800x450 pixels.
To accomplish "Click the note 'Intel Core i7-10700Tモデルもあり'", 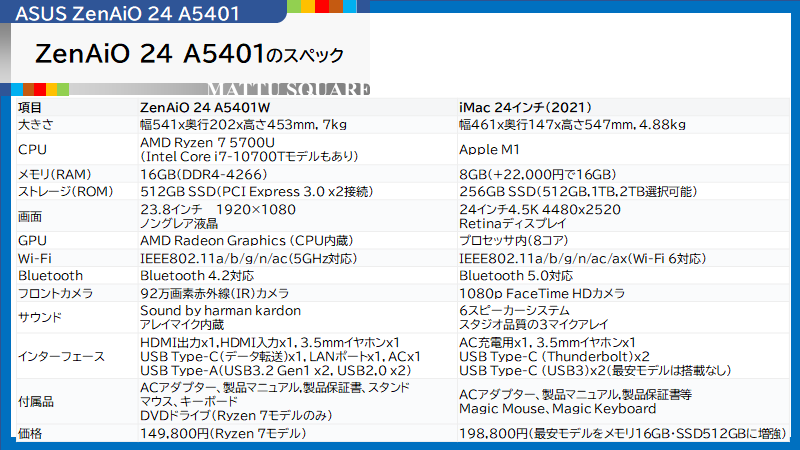I will coord(249,157).
